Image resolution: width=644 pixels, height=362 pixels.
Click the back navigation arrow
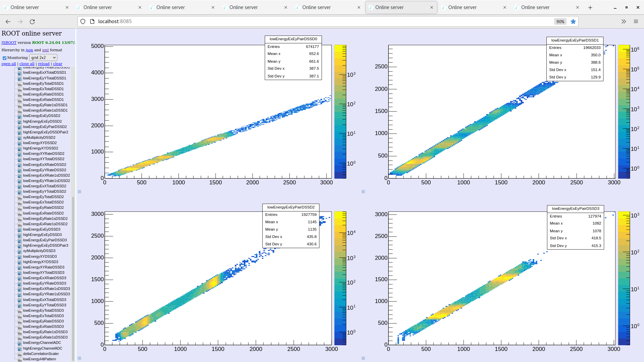click(8, 21)
